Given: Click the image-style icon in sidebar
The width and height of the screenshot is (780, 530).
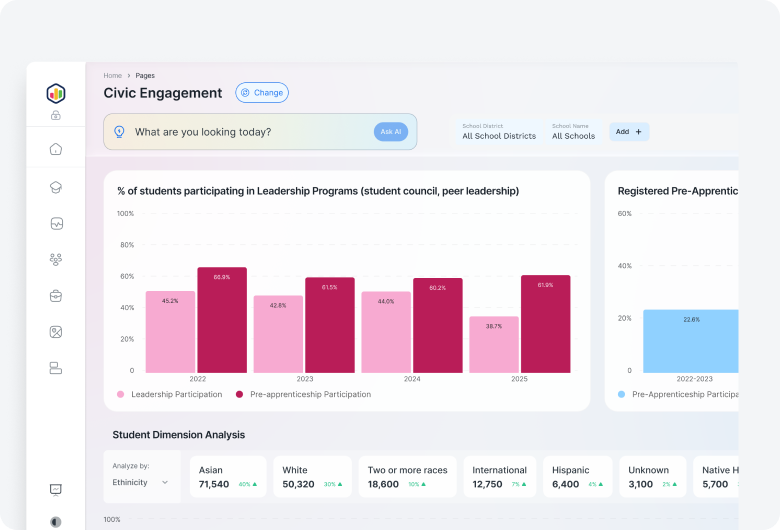Looking at the screenshot, I should (56, 332).
